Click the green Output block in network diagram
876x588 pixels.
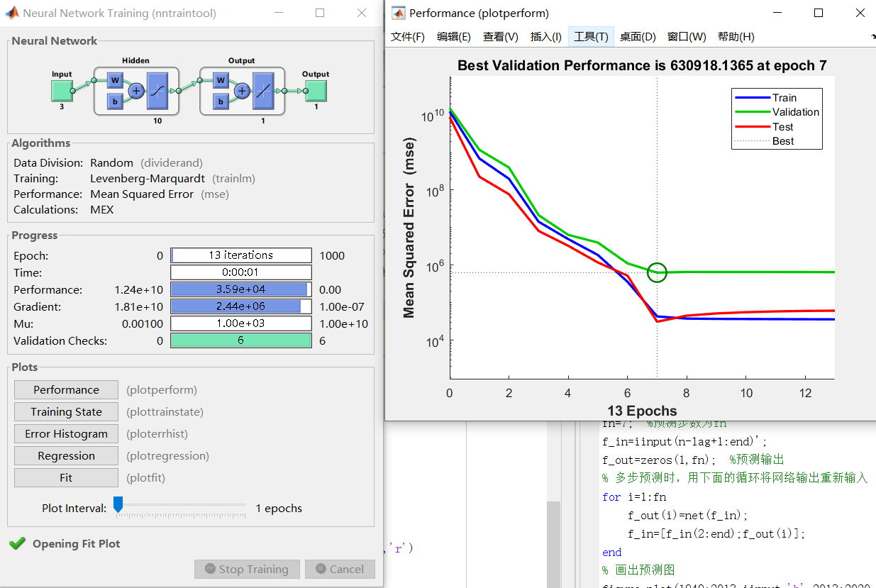coord(316,90)
